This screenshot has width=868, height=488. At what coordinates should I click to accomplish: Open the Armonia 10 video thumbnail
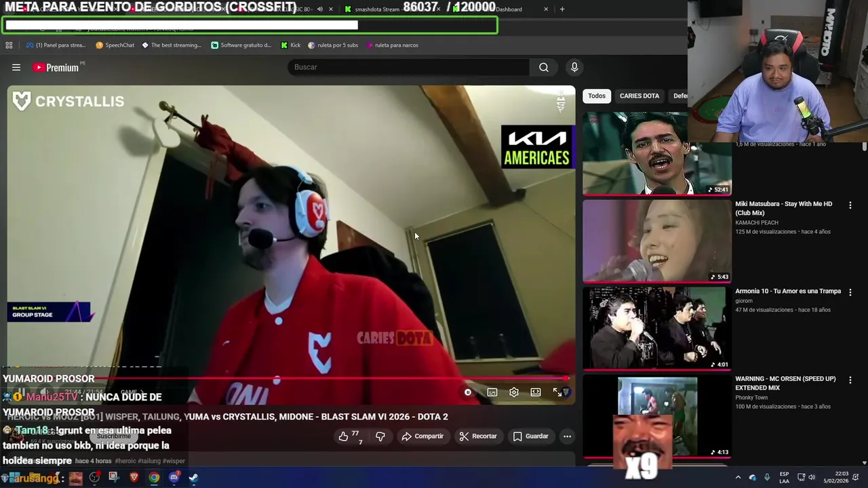[x=657, y=328]
